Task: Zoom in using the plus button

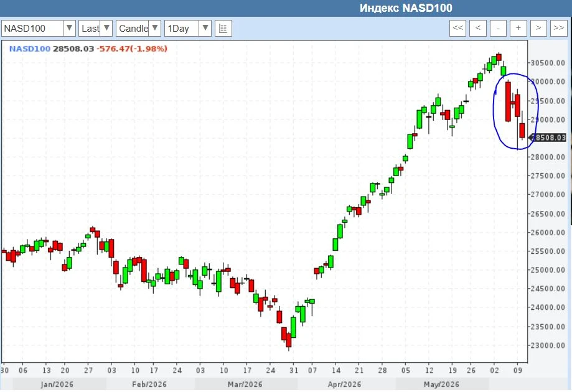Action: click(518, 28)
